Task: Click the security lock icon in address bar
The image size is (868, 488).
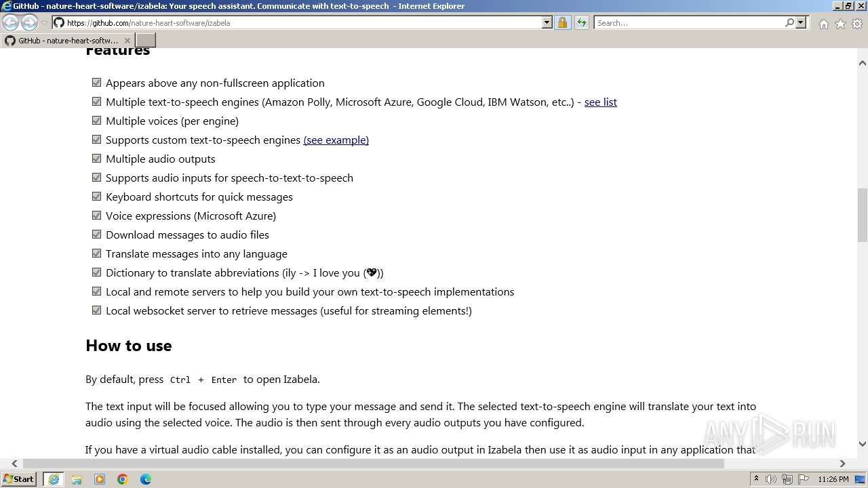Action: tap(562, 22)
